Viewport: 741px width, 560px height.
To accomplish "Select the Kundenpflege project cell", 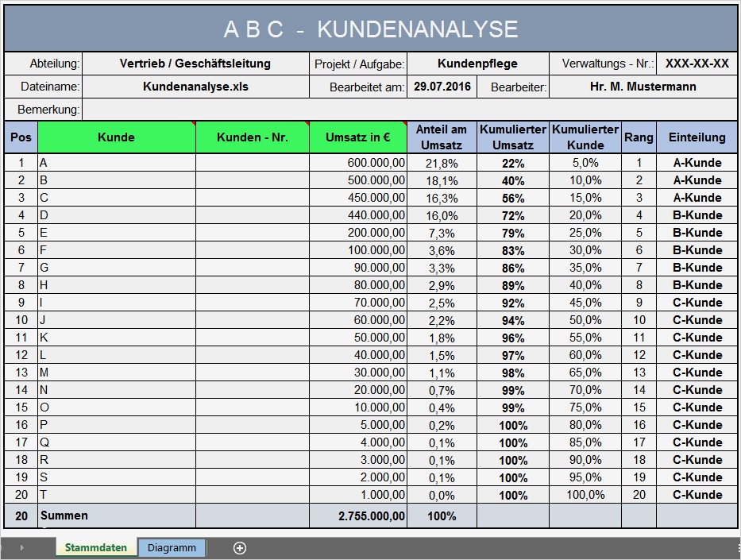I will (478, 64).
